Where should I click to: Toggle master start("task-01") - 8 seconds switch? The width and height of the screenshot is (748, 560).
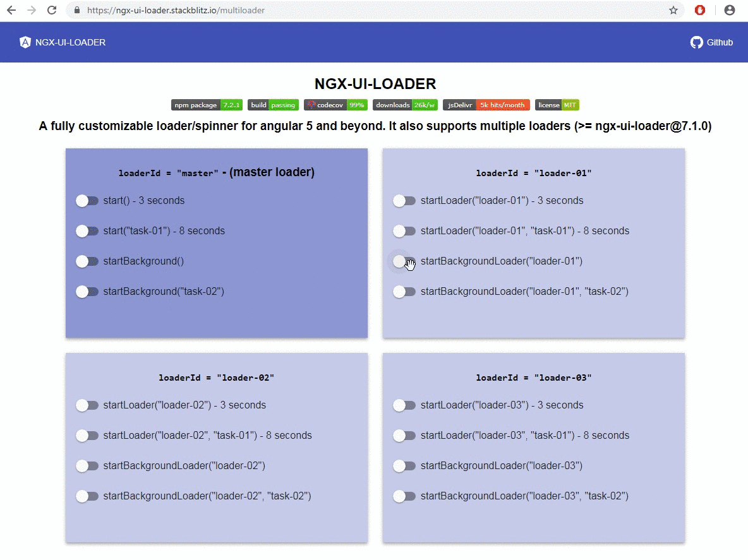pyautogui.click(x=87, y=231)
